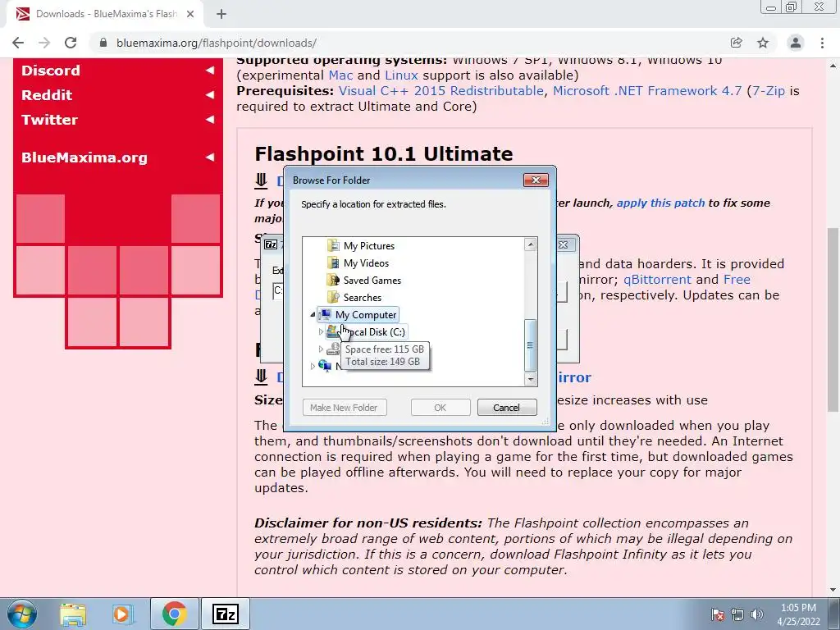Click the Action Center flag tray icon
The width and height of the screenshot is (840, 630).
[718, 614]
